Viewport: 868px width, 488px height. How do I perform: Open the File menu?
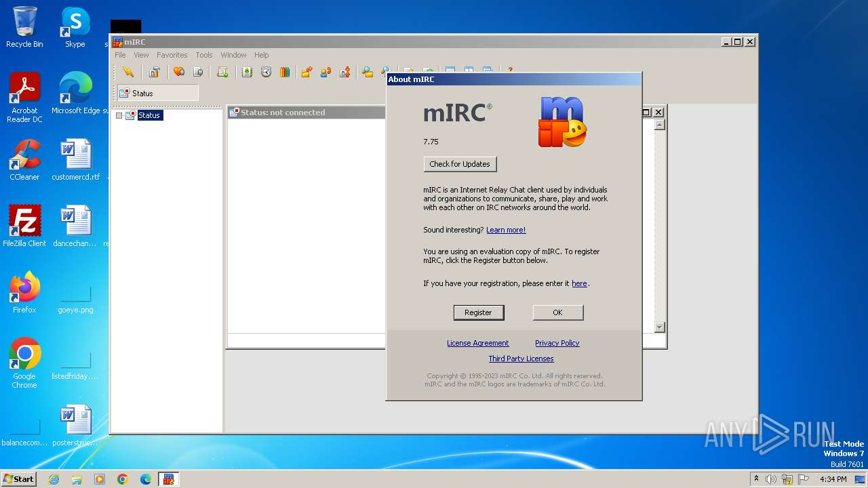point(120,55)
